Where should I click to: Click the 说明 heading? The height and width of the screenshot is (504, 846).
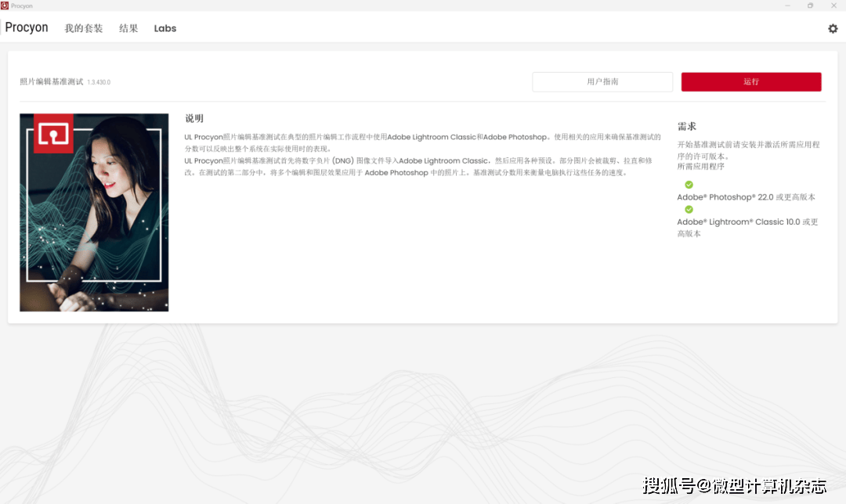(x=194, y=119)
